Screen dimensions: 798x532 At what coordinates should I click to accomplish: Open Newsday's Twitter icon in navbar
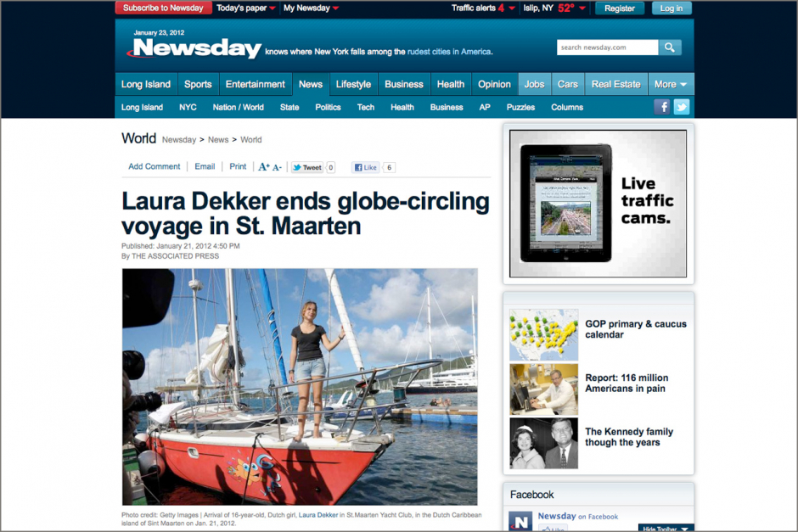(681, 107)
